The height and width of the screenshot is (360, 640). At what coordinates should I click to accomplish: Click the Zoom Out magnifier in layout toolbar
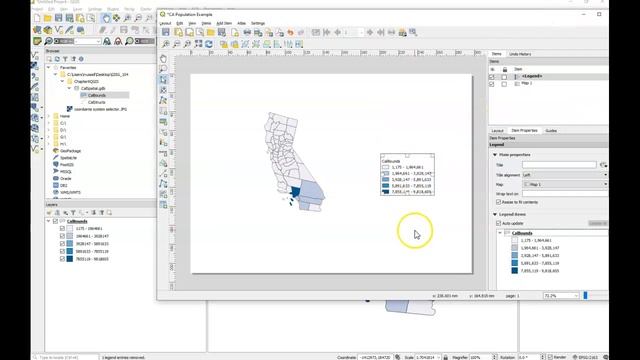point(176,44)
